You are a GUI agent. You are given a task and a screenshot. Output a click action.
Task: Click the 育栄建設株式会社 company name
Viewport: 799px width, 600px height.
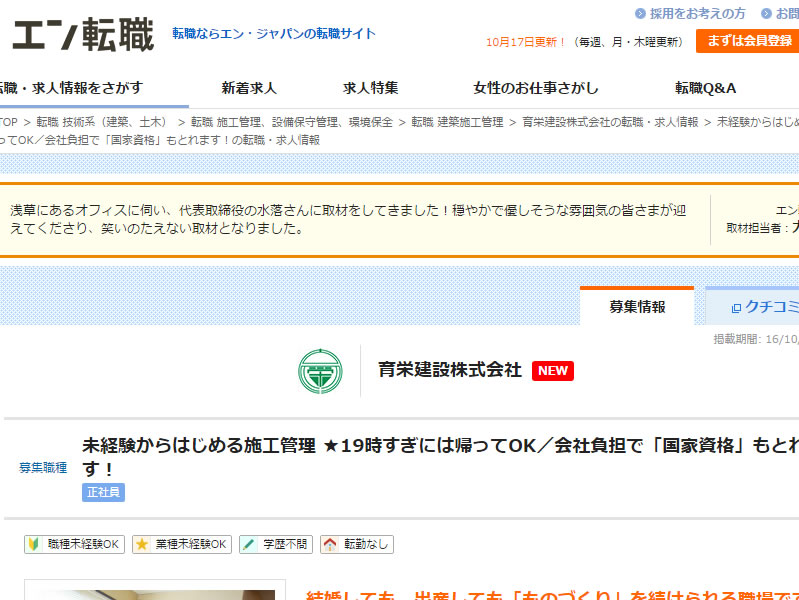click(449, 370)
